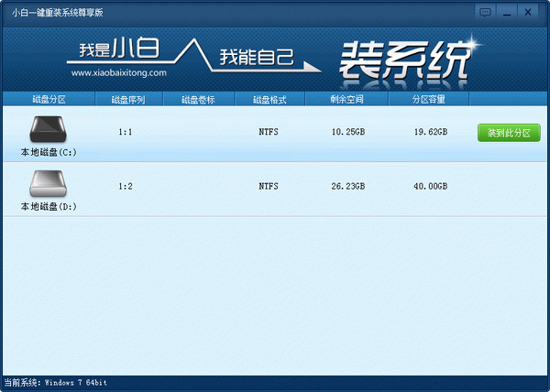Open the feedback chat bubble icon
Image resolution: width=550 pixels, height=392 pixels.
point(485,13)
